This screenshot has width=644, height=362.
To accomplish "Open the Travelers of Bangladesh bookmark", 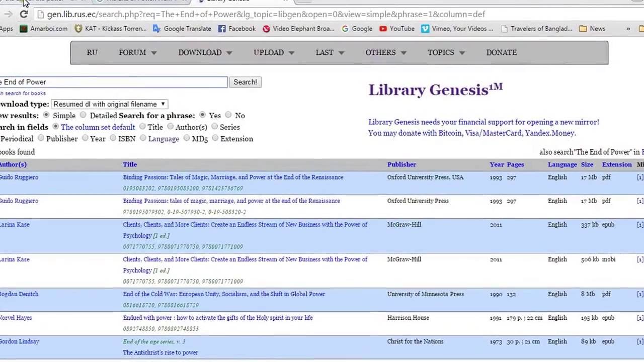I will pyautogui.click(x=537, y=29).
